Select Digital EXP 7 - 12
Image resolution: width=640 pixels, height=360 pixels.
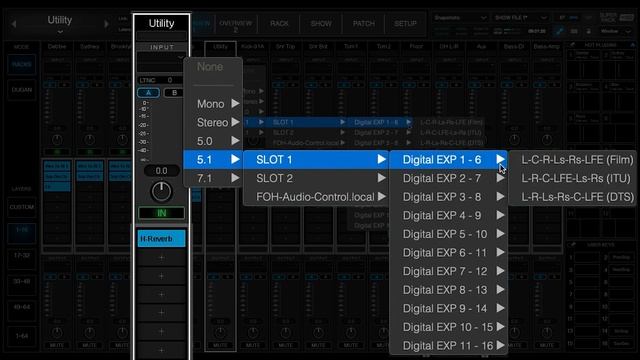[x=448, y=271]
